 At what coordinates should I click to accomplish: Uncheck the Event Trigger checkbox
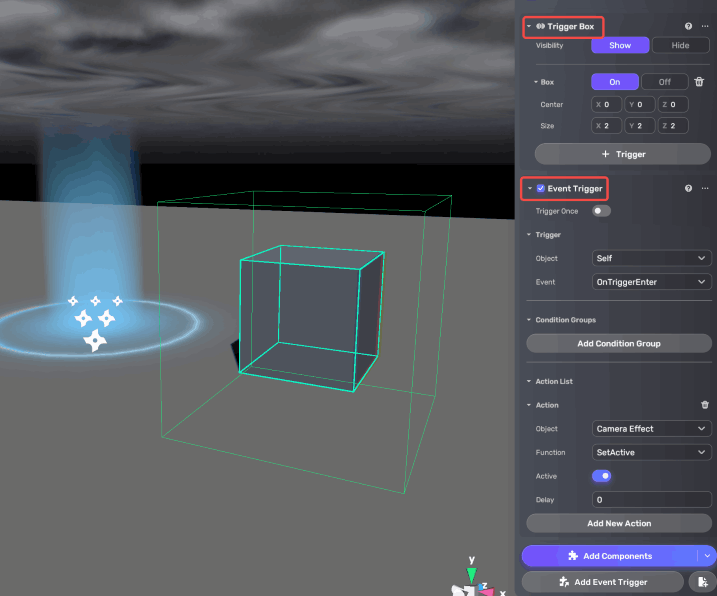pos(540,188)
